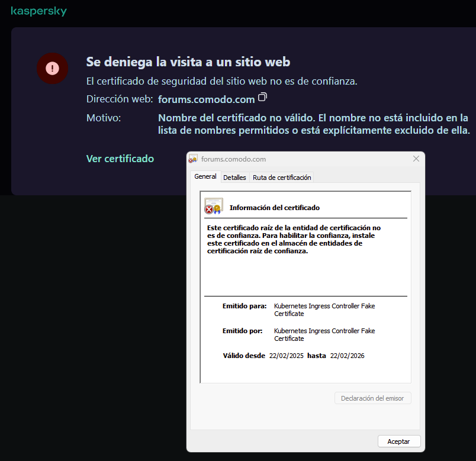Select the forums.comodo.com address text
This screenshot has width=476, height=461.
click(206, 99)
